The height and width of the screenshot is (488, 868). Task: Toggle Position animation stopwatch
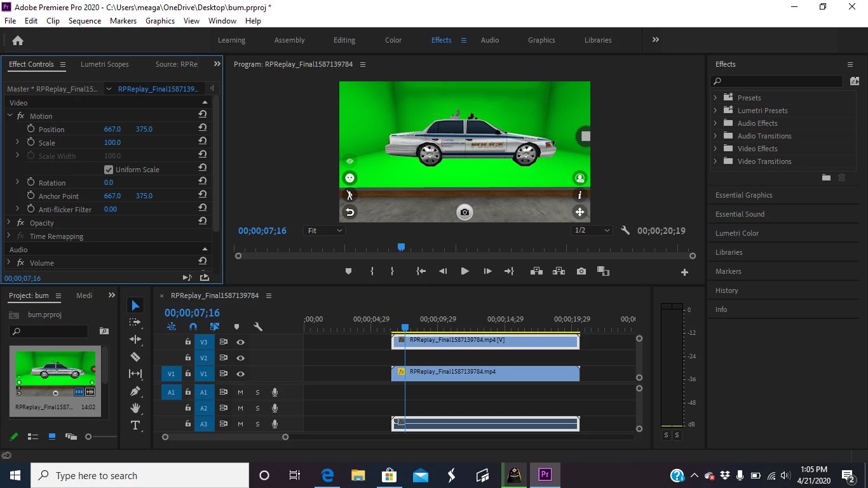pyautogui.click(x=31, y=129)
